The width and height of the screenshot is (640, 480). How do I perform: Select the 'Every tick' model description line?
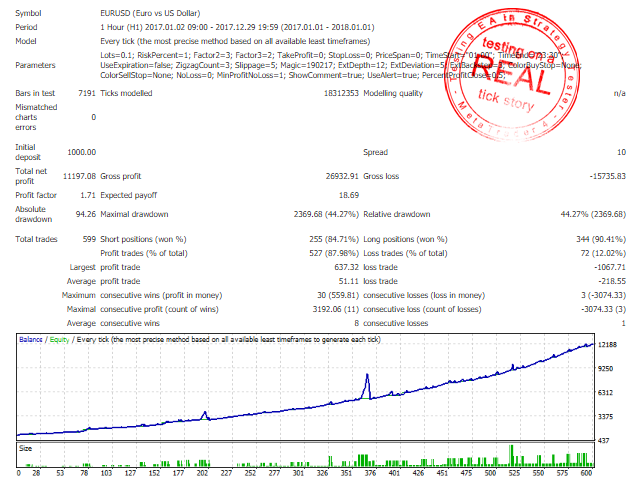235,41
